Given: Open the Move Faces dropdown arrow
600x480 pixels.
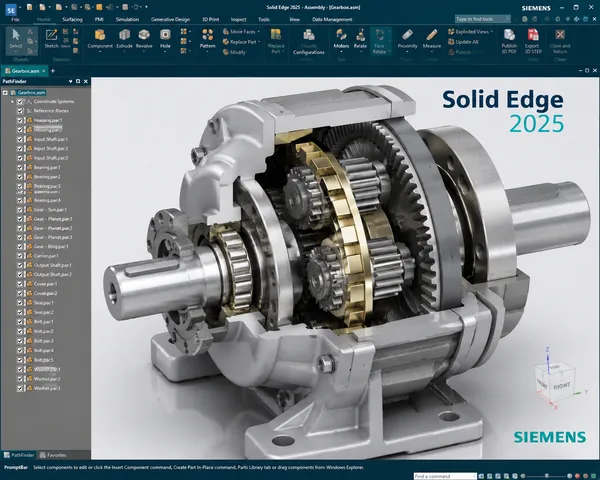Looking at the screenshot, I should click(x=259, y=32).
